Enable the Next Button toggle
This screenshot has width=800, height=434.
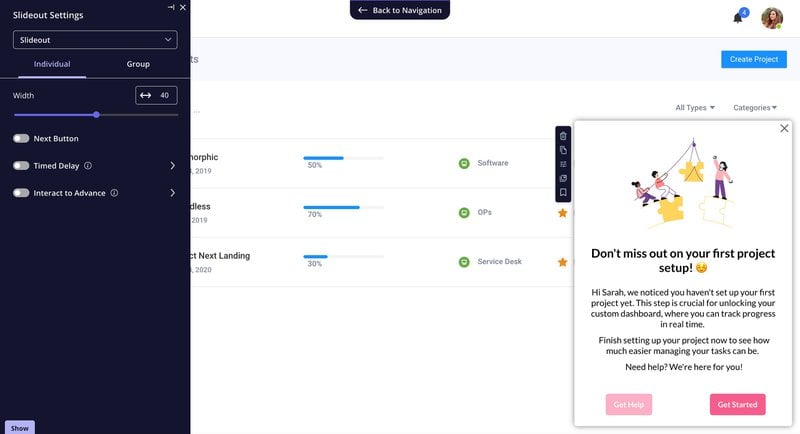pos(21,139)
